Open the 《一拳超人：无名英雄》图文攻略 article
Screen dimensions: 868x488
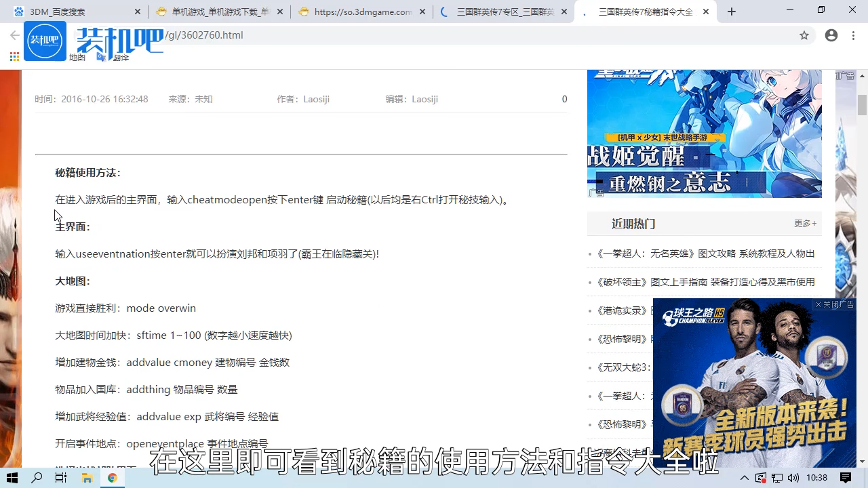click(705, 253)
